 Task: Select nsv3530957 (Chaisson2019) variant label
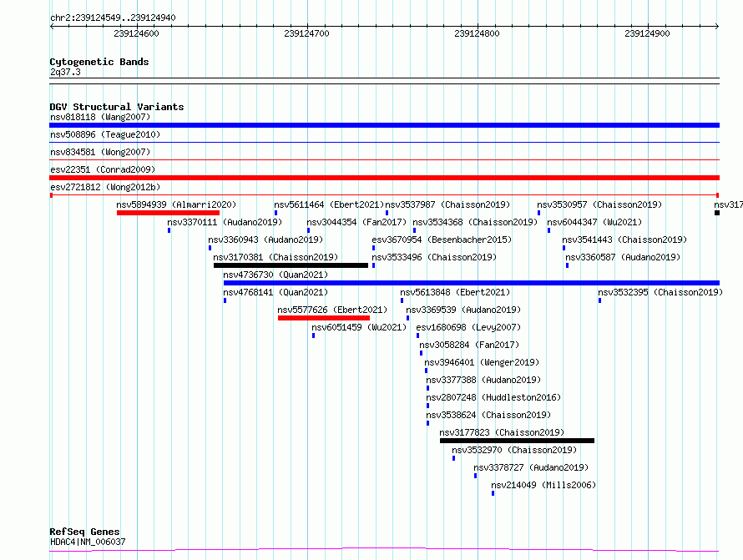tap(599, 204)
